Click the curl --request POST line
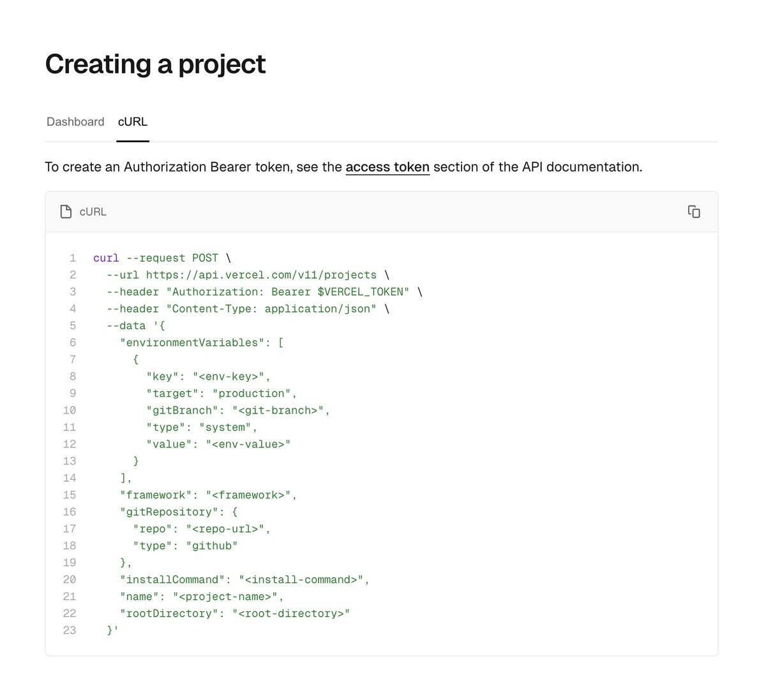The width and height of the screenshot is (766, 700). coord(162,258)
